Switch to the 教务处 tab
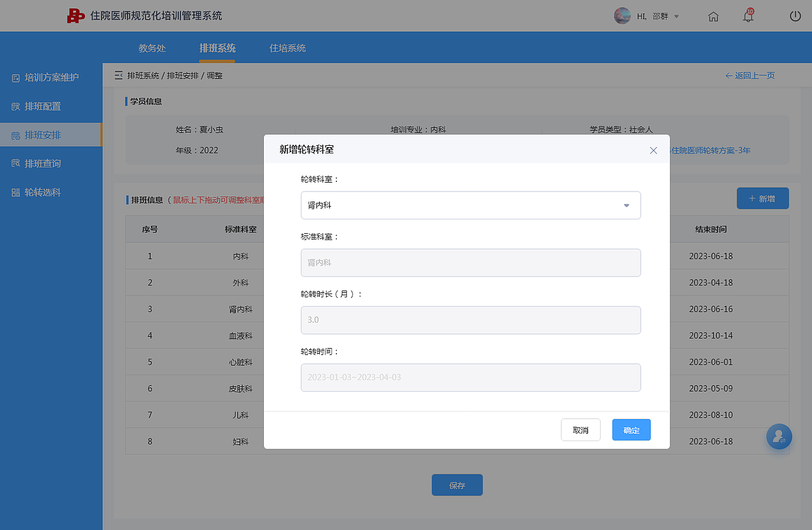 (x=152, y=48)
